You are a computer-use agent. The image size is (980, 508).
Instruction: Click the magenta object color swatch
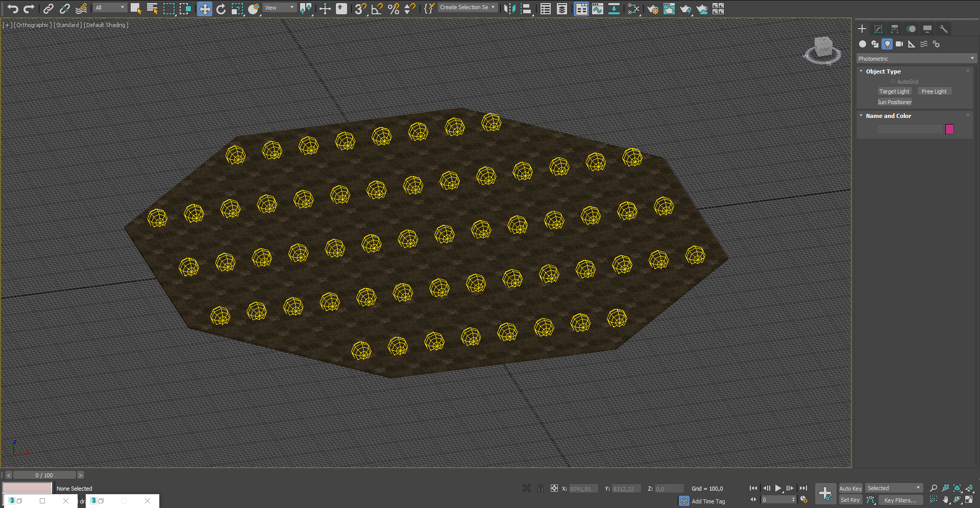[x=949, y=129]
